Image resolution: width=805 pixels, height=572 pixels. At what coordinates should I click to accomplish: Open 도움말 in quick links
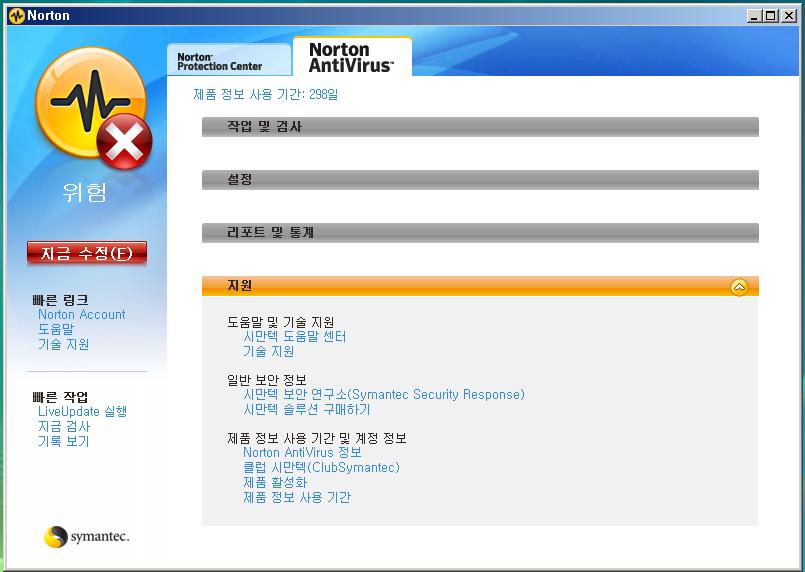pos(56,329)
